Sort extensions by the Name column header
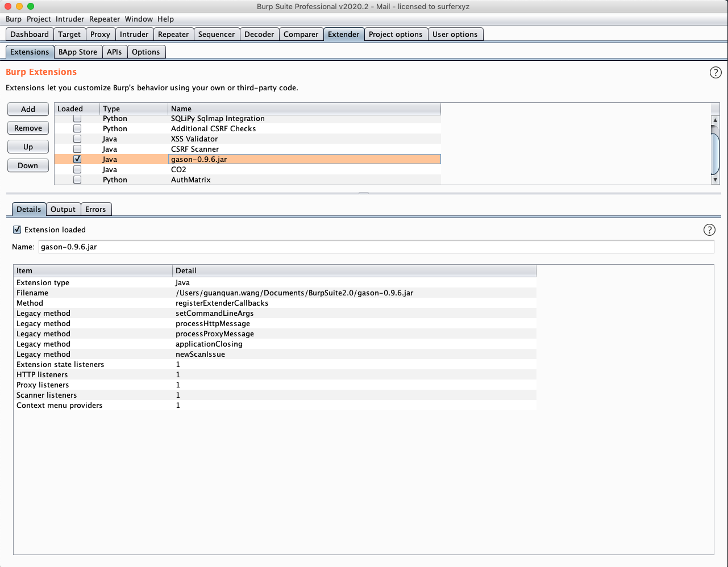This screenshot has height=567, width=728. coord(304,109)
